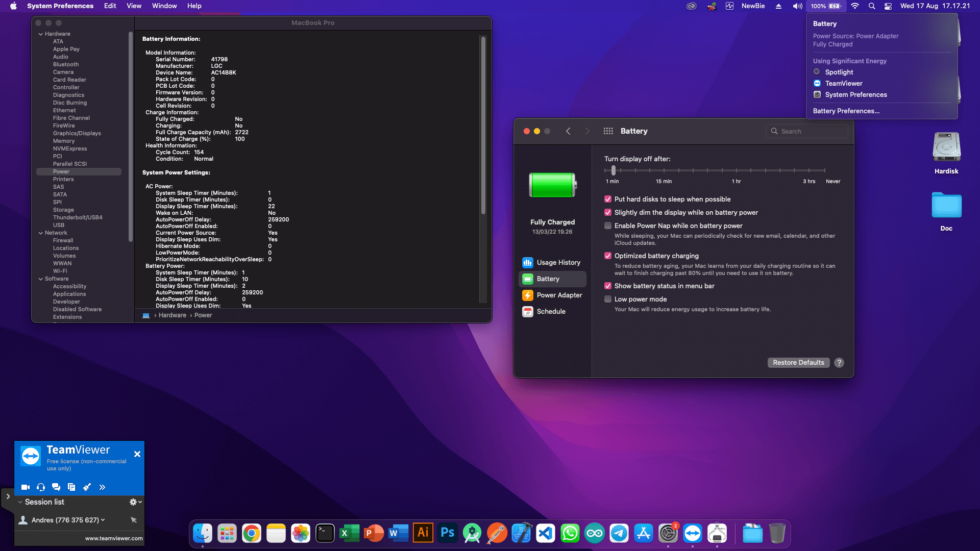Image resolution: width=980 pixels, height=551 pixels.
Task: Click System Information content scrollbar
Action: (x=483, y=126)
